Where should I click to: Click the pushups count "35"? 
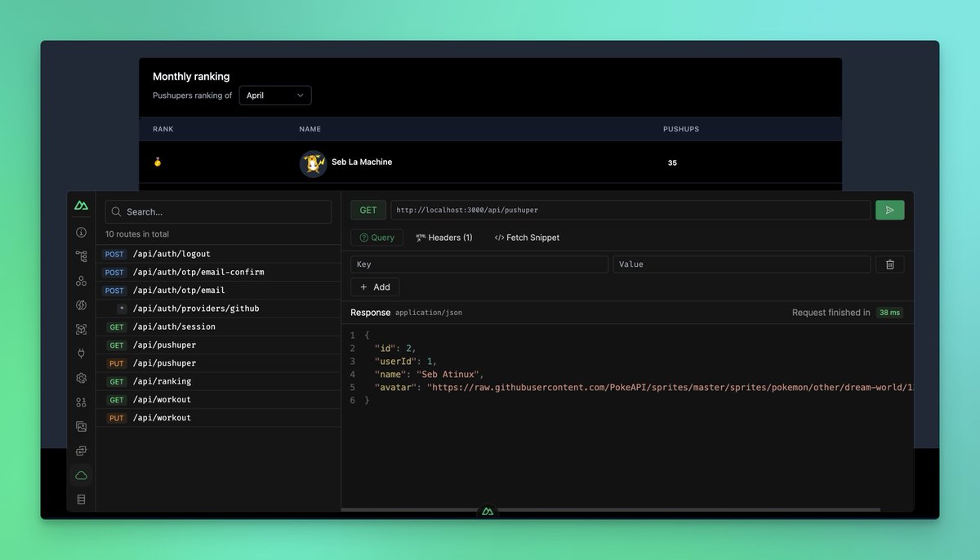[672, 163]
